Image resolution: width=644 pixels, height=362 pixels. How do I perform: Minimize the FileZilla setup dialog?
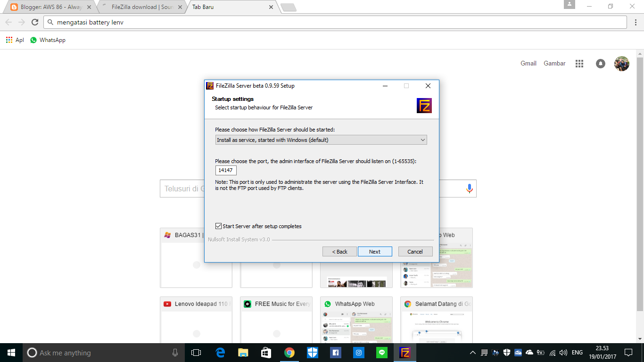pyautogui.click(x=385, y=86)
